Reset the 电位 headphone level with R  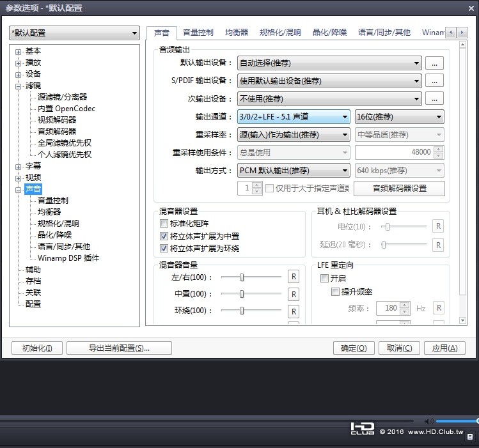[x=438, y=226]
